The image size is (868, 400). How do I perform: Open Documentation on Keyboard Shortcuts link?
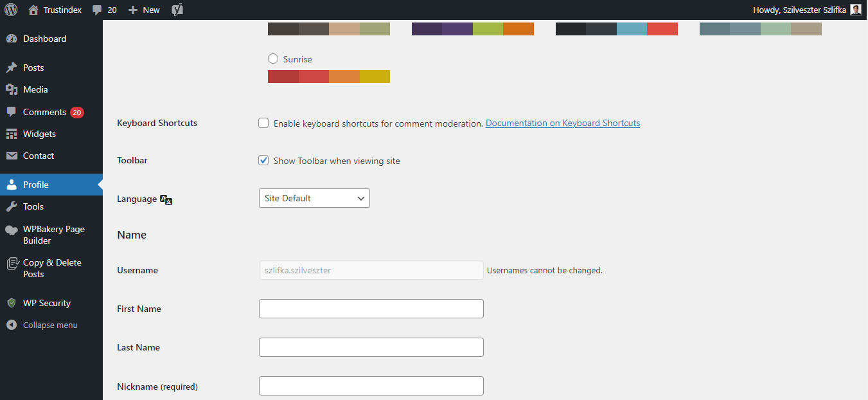pyautogui.click(x=563, y=123)
